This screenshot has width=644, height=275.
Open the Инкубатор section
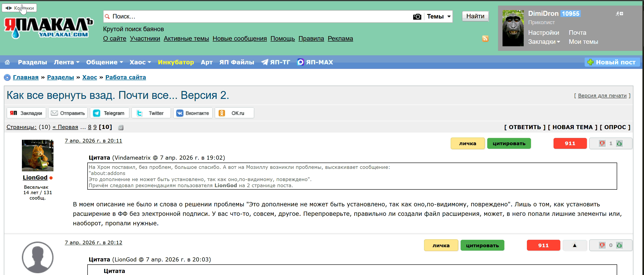[x=176, y=62]
